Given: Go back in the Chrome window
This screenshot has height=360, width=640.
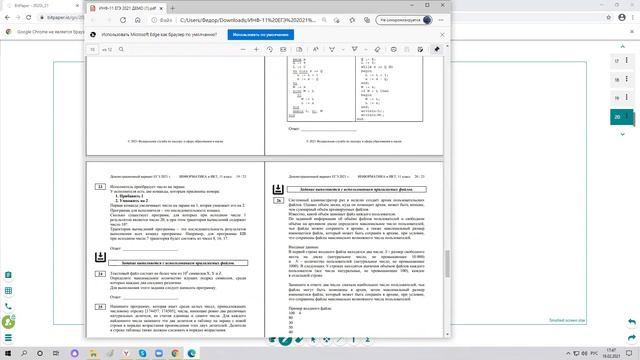Looking at the screenshot, I should pos(7,18).
